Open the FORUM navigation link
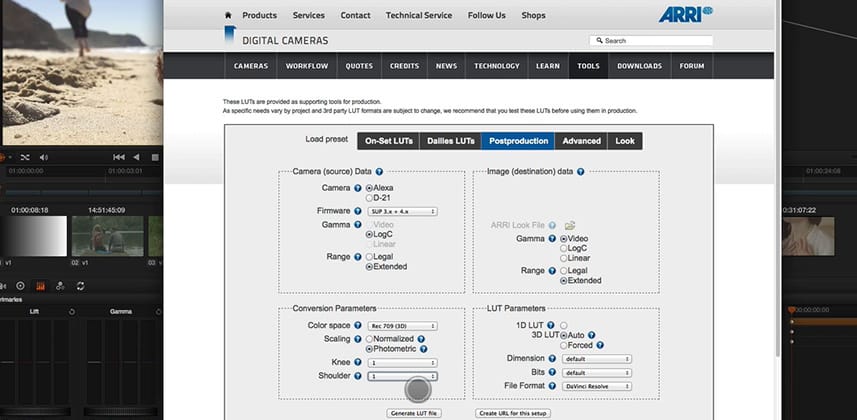 [692, 66]
